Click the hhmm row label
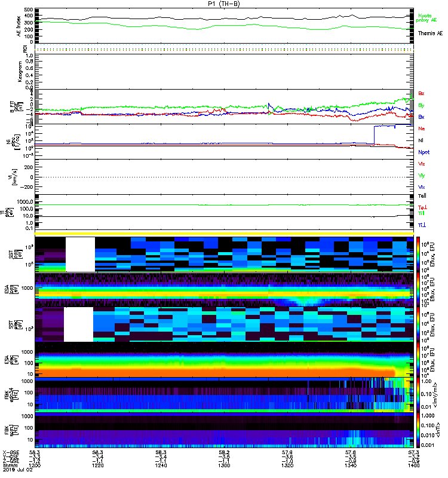 pyautogui.click(x=9, y=465)
